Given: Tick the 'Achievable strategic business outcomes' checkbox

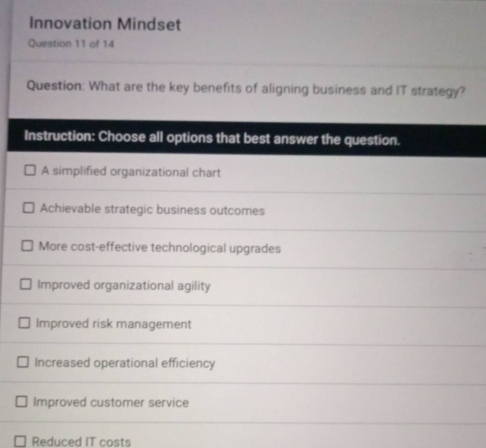Looking at the screenshot, I should 29,209.
